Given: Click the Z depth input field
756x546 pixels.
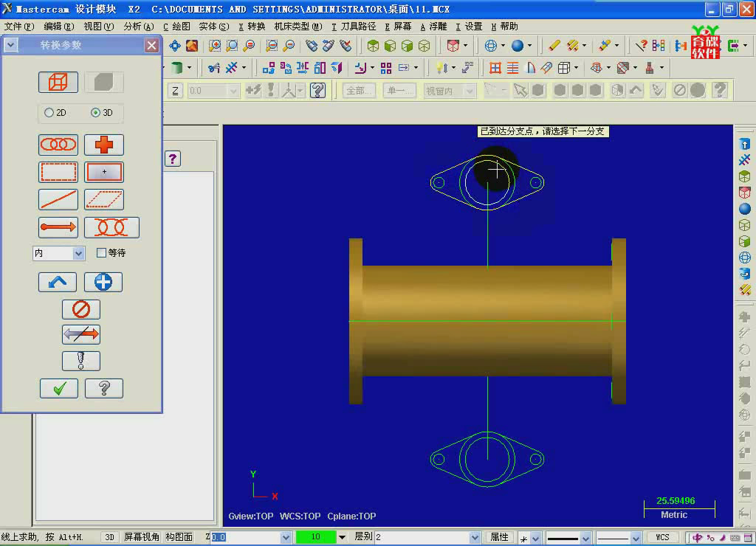Looking at the screenshot, I should tap(246, 537).
